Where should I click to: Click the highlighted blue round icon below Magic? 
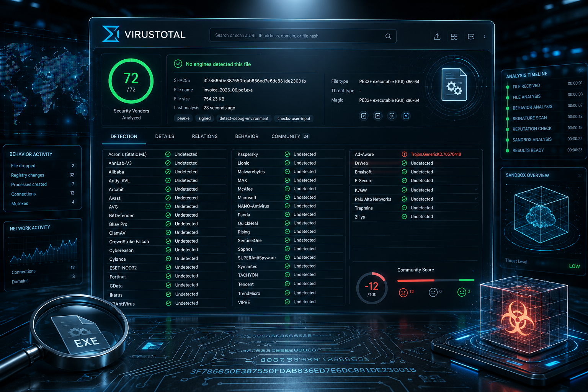click(406, 116)
